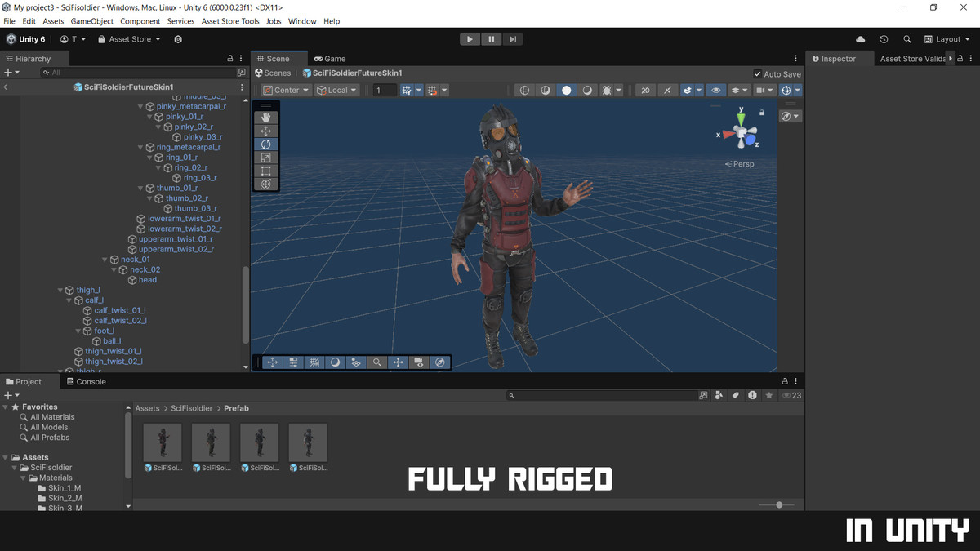This screenshot has height=551, width=980.
Task: Click the Pause button
Action: click(491, 39)
